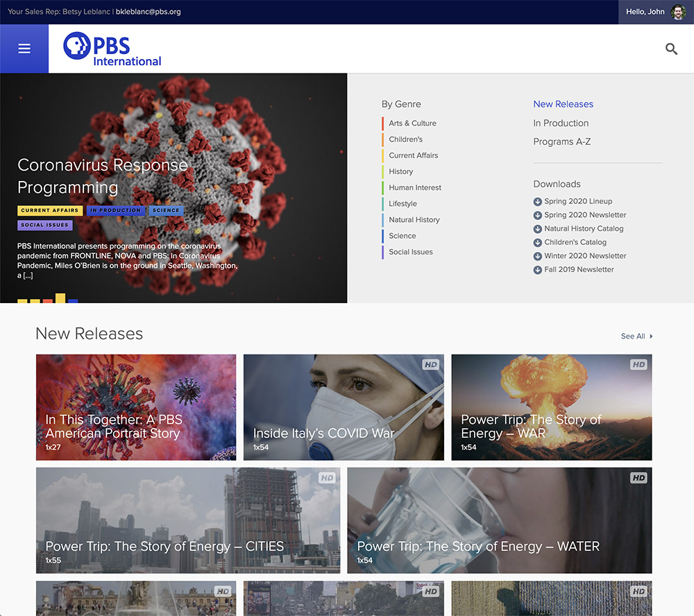Open the New Releases link
Image resolution: width=694 pixels, height=616 pixels.
click(x=563, y=104)
